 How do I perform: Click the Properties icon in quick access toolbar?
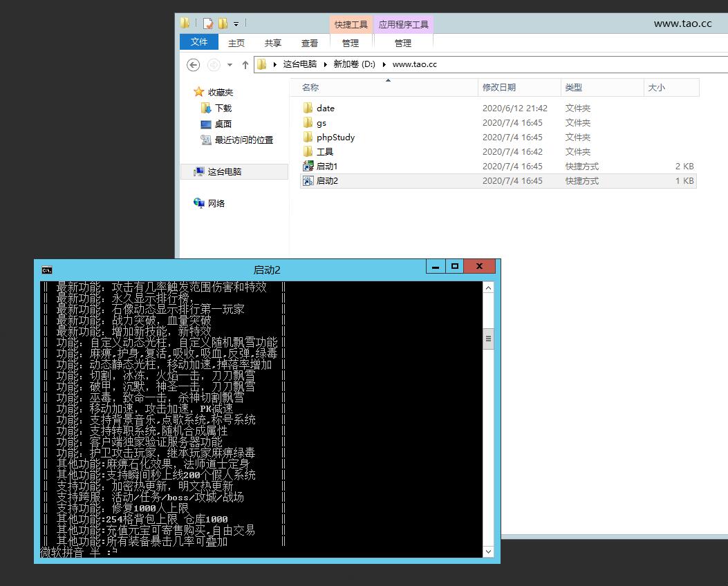tap(207, 23)
